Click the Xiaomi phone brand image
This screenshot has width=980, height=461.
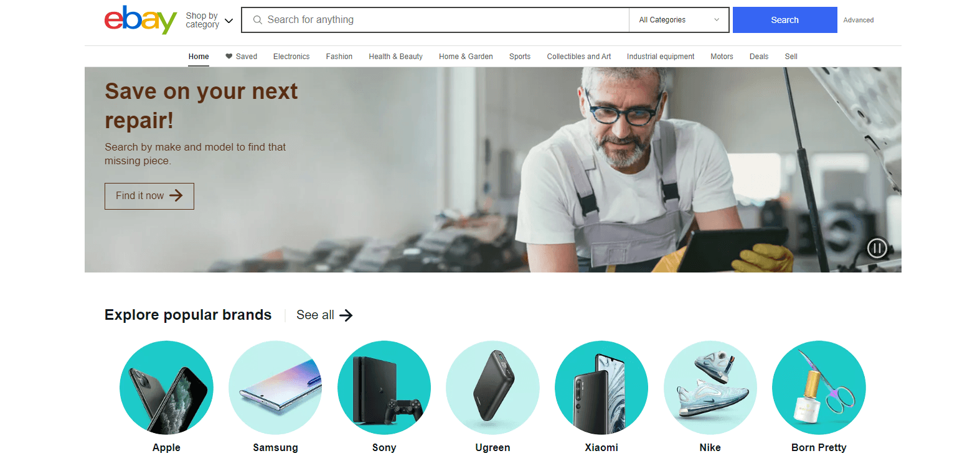pos(601,388)
